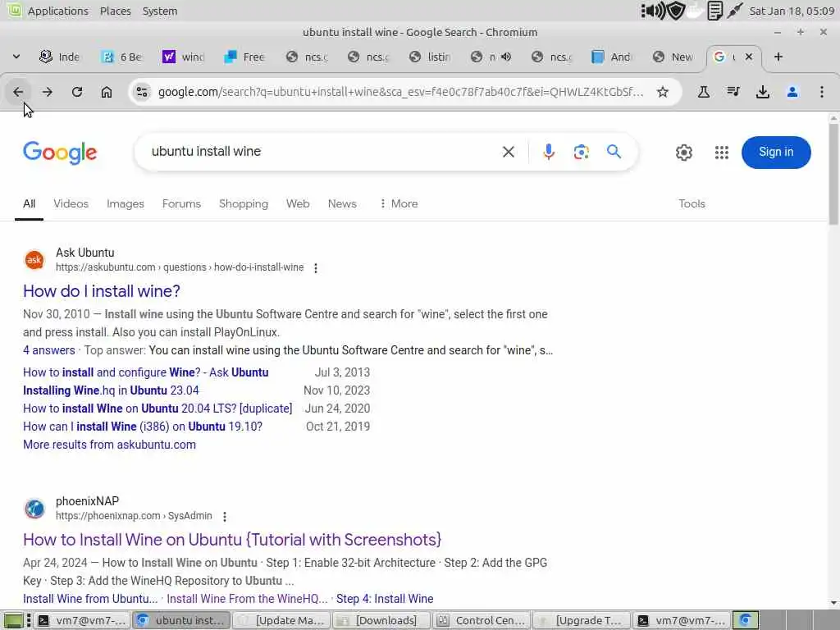Mute the tab playing audio
The width and height of the screenshot is (840, 630).
(505, 57)
